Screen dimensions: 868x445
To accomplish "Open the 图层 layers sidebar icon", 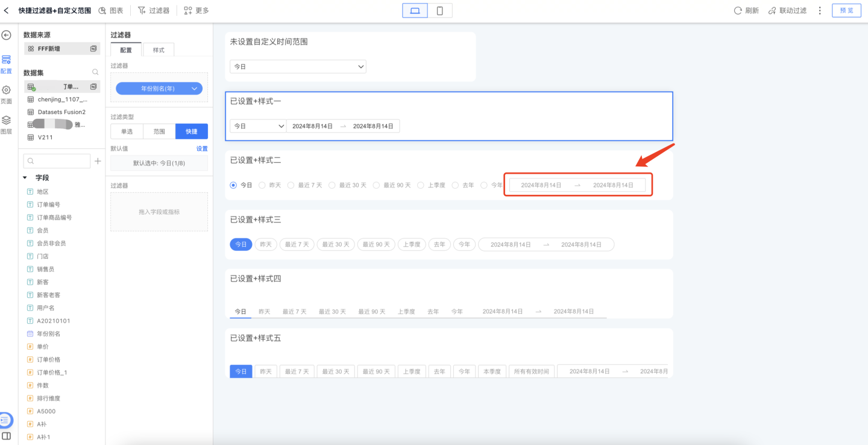I will pos(6,121).
